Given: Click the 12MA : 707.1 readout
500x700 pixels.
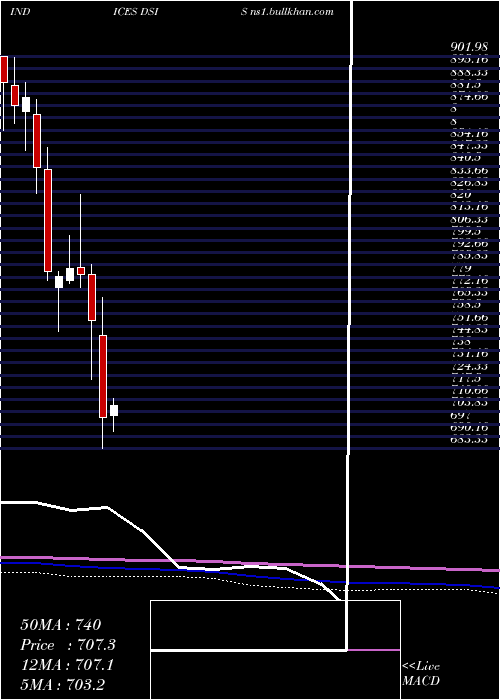Looking at the screenshot, I should 66,665.
